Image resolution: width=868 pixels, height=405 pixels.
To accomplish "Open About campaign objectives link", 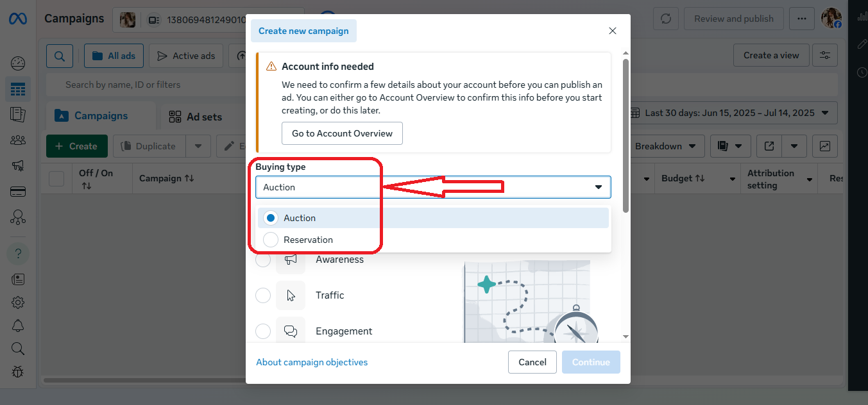I will [x=312, y=362].
